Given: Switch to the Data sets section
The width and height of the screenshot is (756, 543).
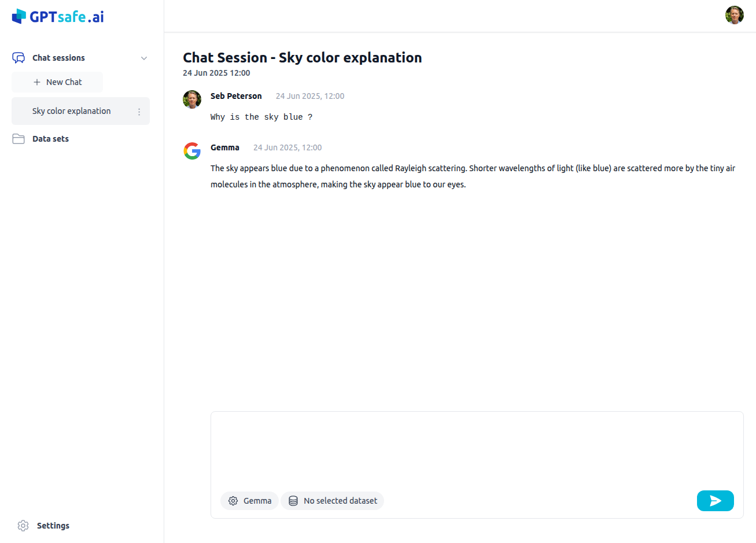Looking at the screenshot, I should click(50, 138).
